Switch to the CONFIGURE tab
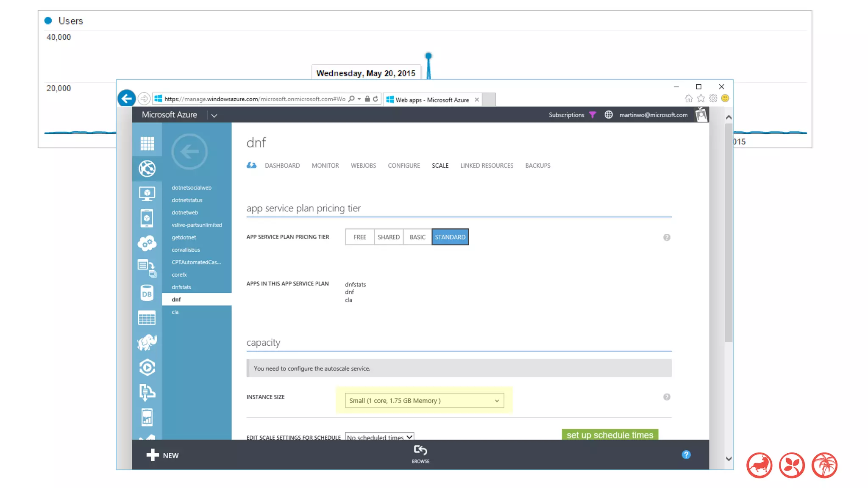 (403, 166)
